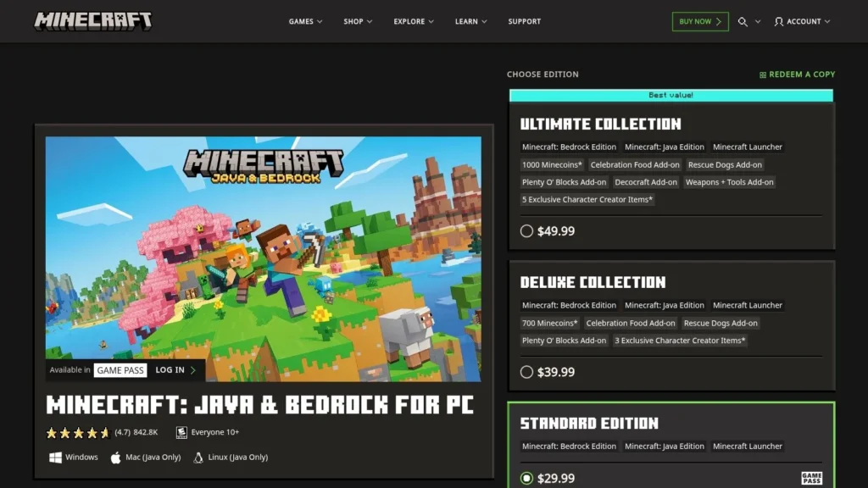This screenshot has width=868, height=488.
Task: Click the arrow on Buy Now button
Action: pos(719,21)
